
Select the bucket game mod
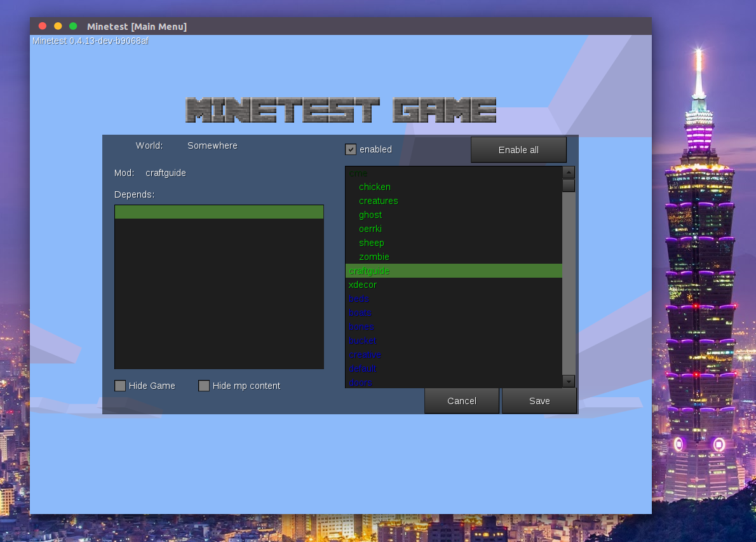[x=362, y=341]
